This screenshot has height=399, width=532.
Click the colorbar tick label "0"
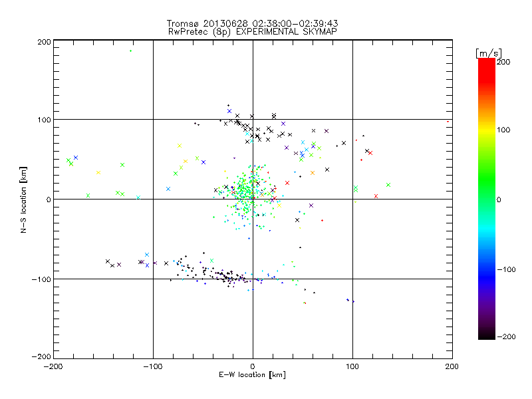499,200
